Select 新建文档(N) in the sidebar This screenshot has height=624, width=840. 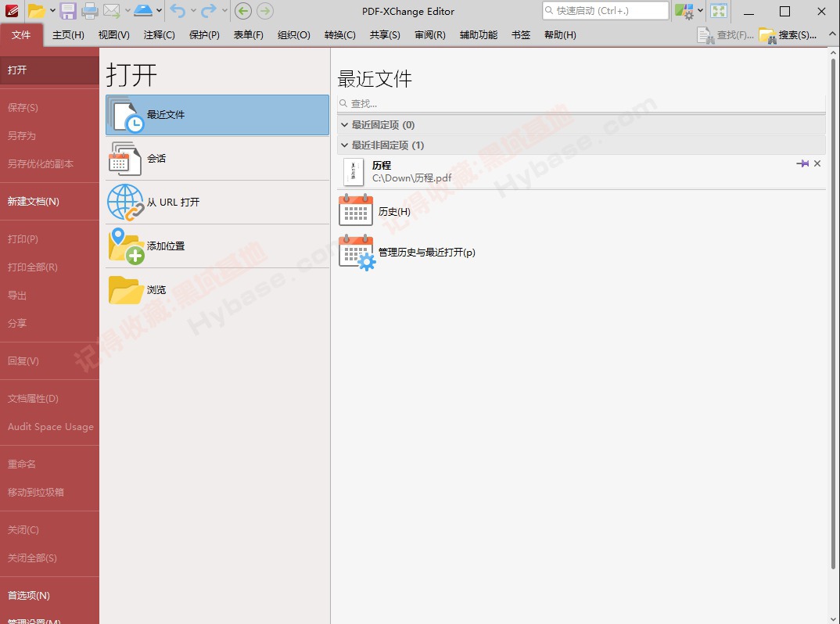49,202
